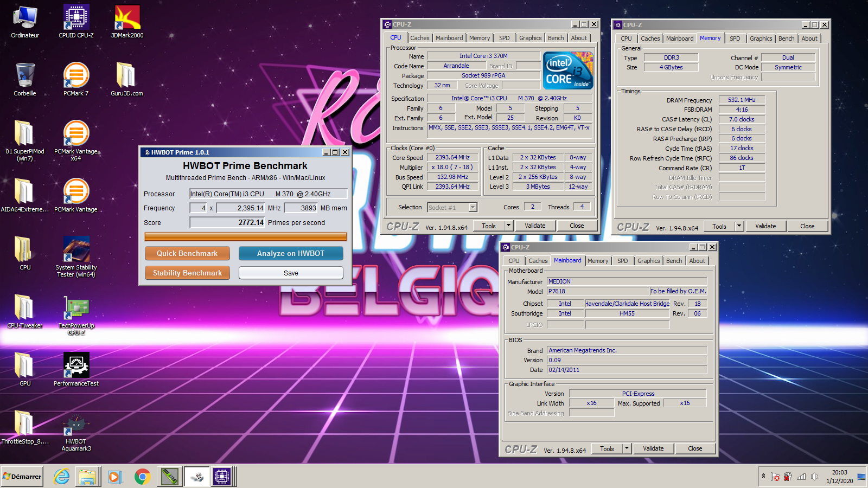Screen dimensions: 868x488
Task: Open Windows Explorer from the taskbar
Action: coord(87,477)
